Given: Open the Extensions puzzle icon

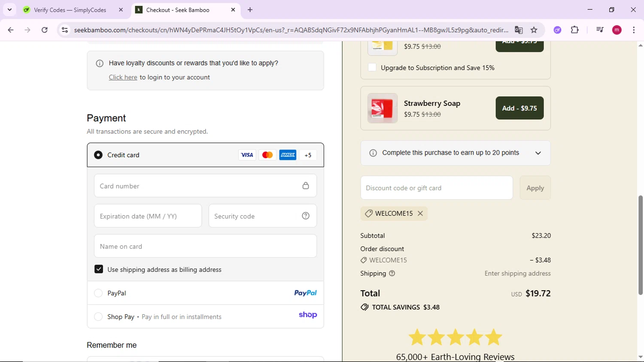Looking at the screenshot, I should point(575,30).
